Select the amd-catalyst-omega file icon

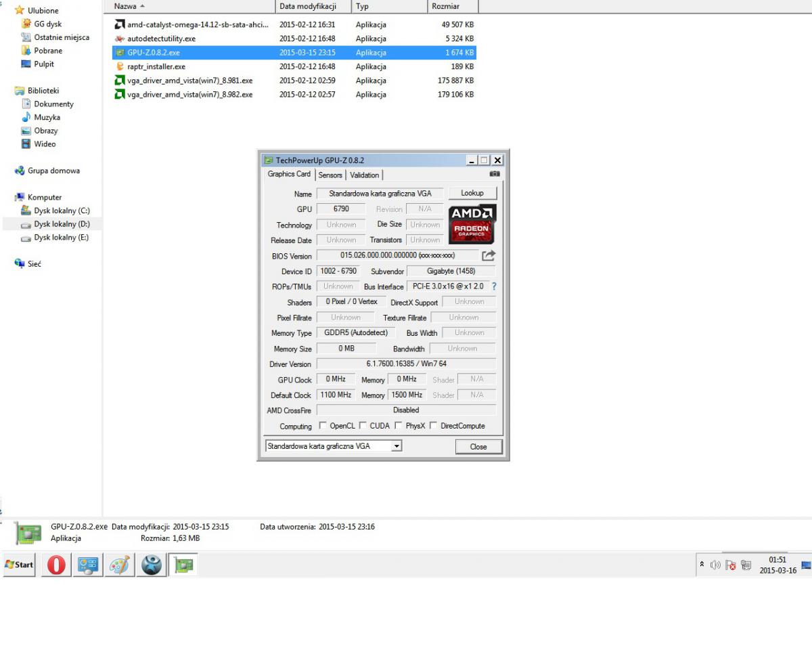[x=120, y=24]
